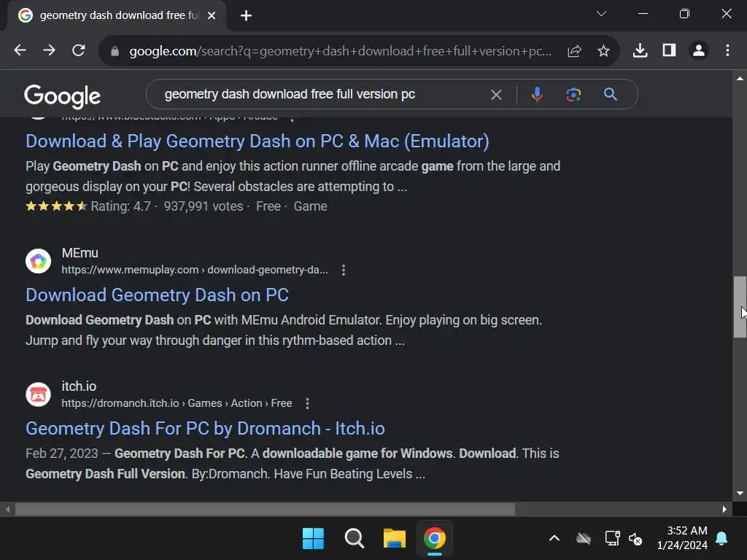
Task: Toggle the Chrome side panel
Action: 670,50
